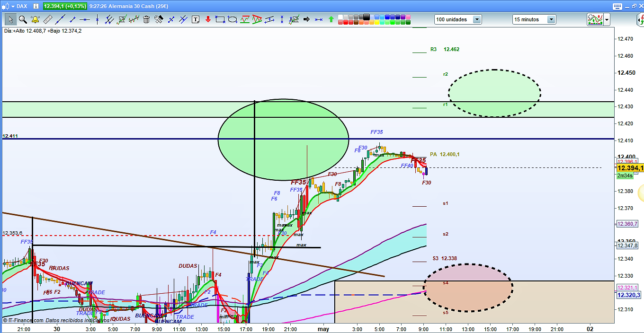
Task: Select the text annotation tool
Action: [195, 19]
